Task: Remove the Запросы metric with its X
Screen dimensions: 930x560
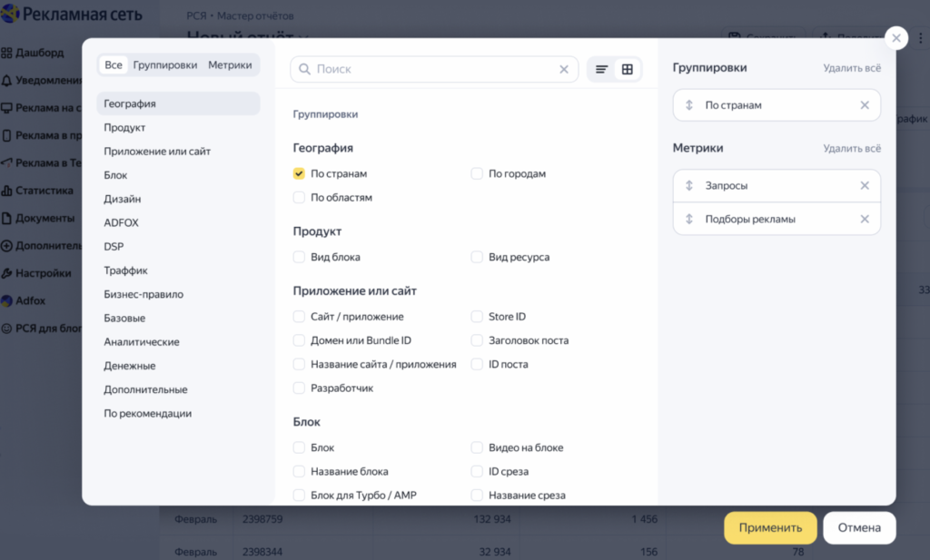Action: click(865, 185)
